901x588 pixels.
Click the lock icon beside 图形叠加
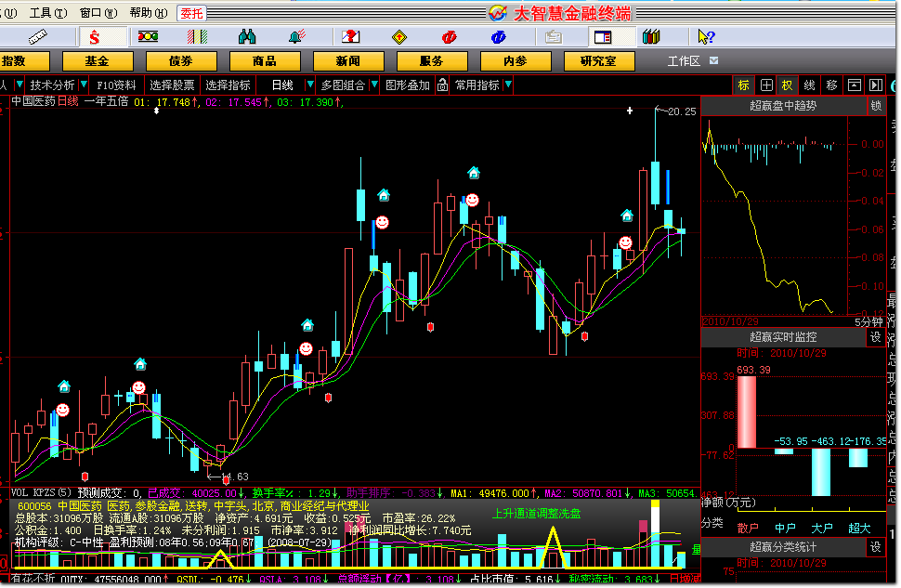[442, 85]
